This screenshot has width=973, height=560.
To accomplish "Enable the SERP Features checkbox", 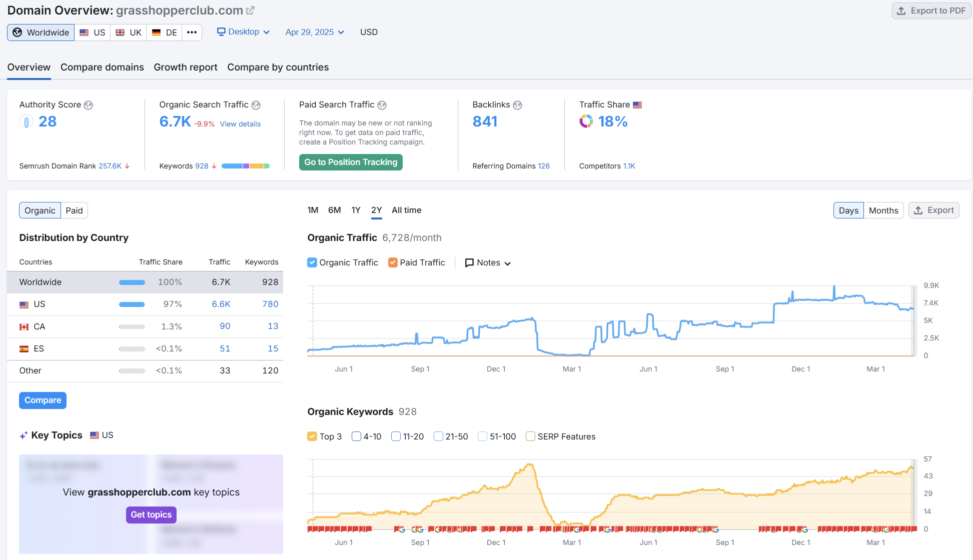I will (x=530, y=436).
